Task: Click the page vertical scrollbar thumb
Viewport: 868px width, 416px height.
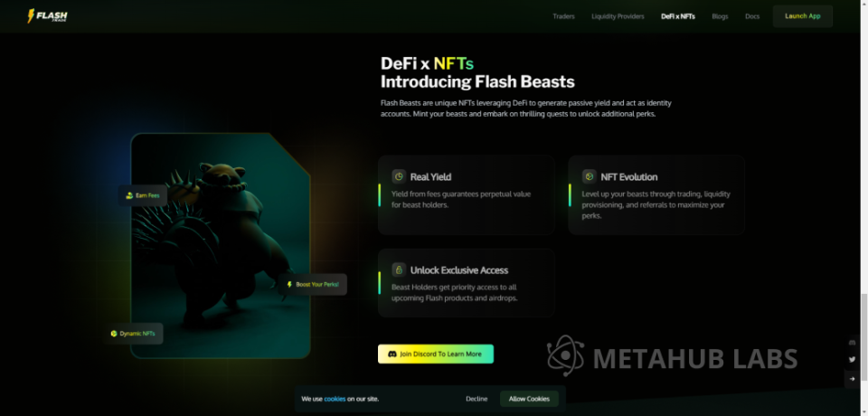Action: 864,338
